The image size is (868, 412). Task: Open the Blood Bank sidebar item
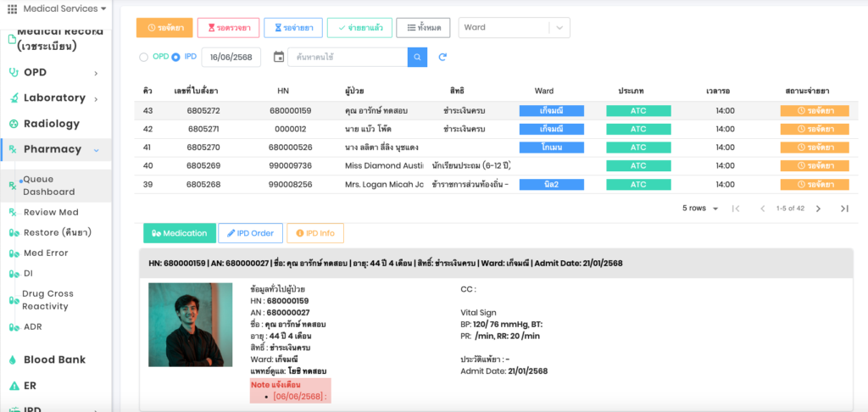(54, 359)
